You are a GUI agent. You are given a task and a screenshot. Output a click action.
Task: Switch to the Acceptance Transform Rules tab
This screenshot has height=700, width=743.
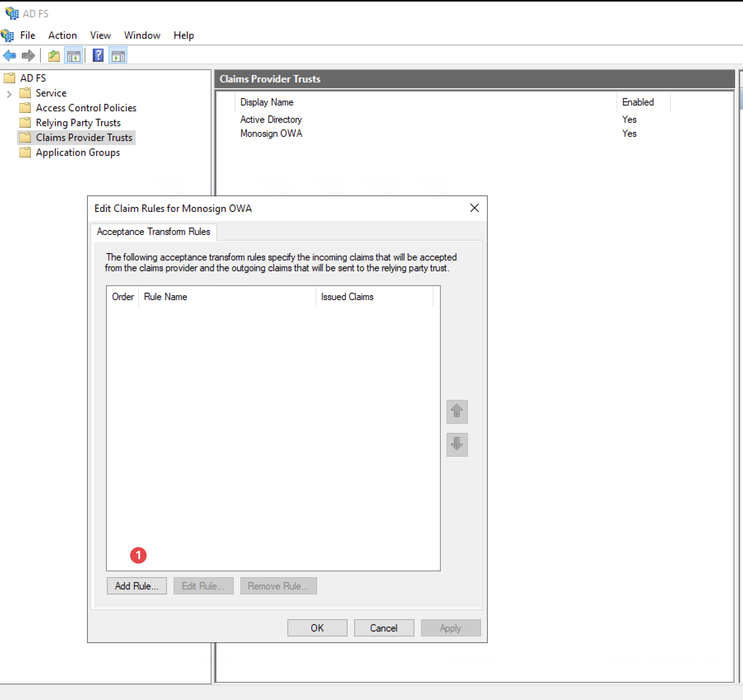[153, 232]
